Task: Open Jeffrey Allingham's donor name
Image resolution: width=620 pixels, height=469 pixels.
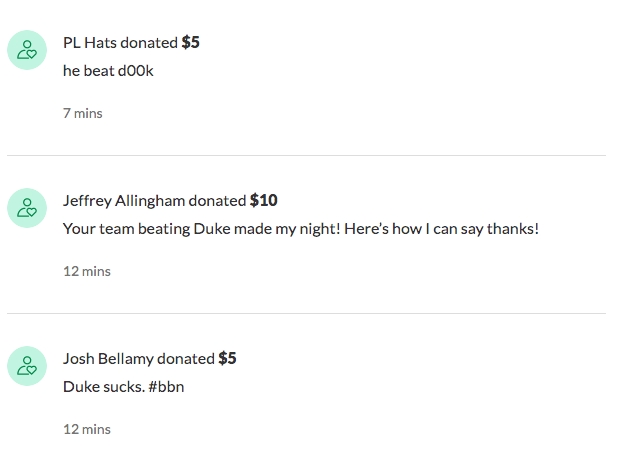Action: click(123, 200)
